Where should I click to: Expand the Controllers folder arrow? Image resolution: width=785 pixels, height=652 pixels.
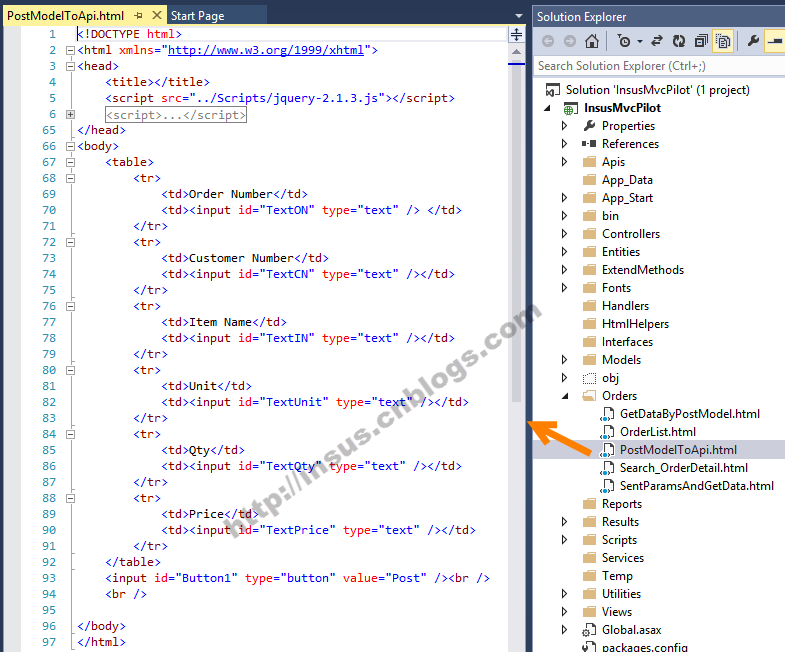[564, 234]
